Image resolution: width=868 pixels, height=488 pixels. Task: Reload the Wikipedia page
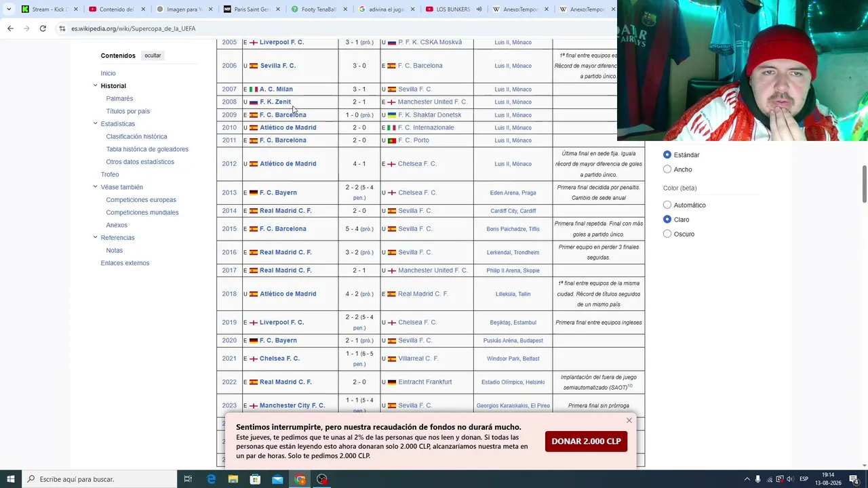coord(43,28)
